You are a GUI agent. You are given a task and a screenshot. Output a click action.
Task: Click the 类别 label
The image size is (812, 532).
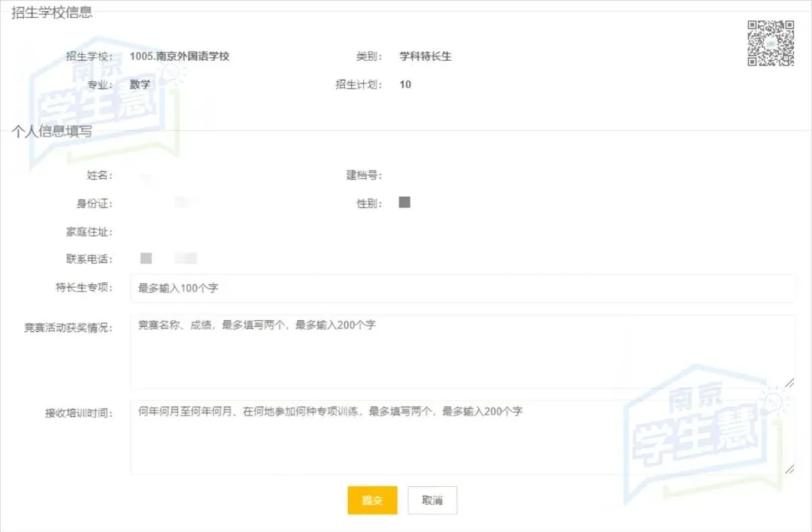369,56
